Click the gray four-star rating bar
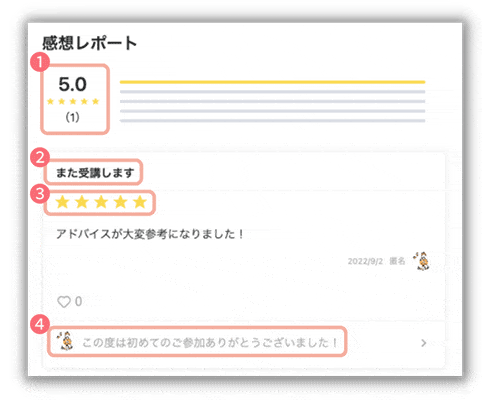This screenshot has height=400, width=490. 272,92
